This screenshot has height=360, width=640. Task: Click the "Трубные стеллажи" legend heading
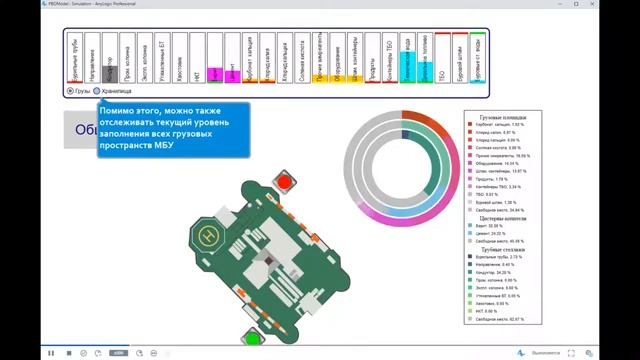(503, 249)
